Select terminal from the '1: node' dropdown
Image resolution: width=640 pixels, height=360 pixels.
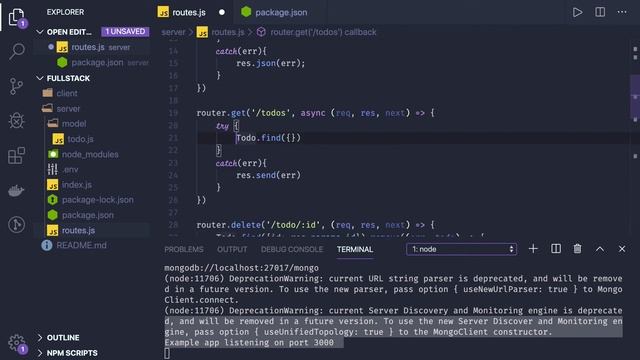(461, 249)
